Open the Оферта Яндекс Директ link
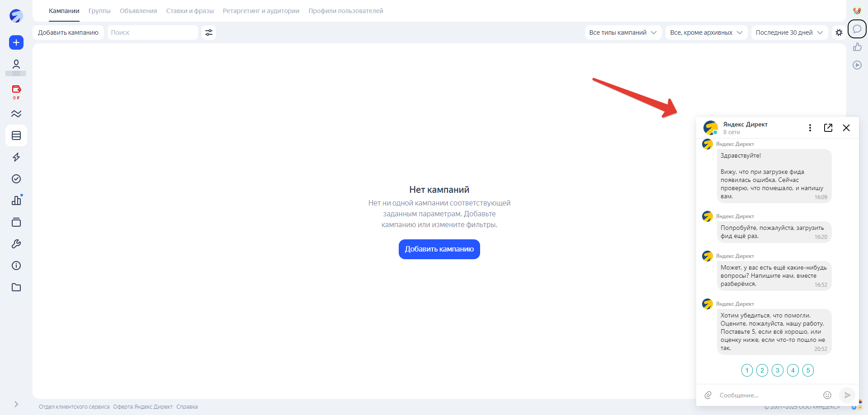 pyautogui.click(x=143, y=407)
